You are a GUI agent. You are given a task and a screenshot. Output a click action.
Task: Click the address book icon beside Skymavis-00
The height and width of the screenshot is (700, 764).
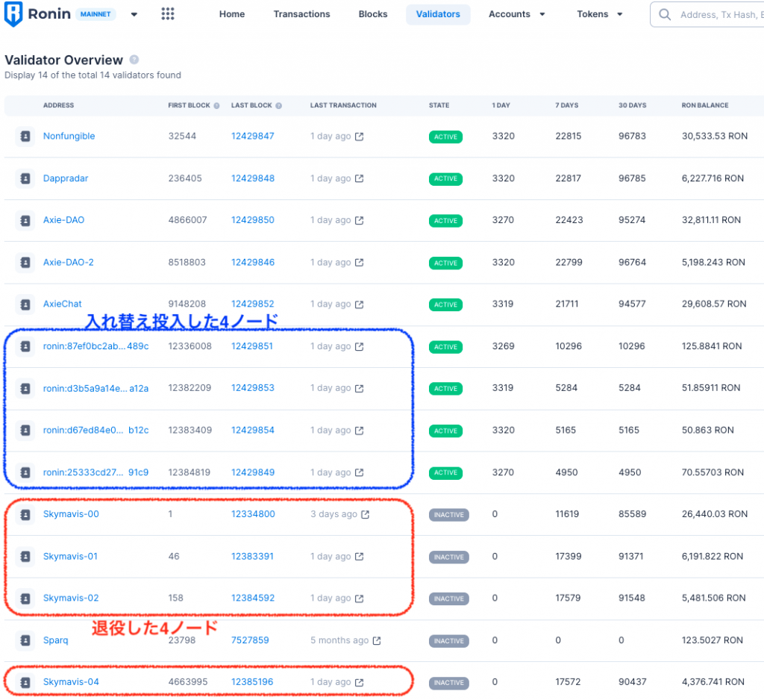coord(25,514)
